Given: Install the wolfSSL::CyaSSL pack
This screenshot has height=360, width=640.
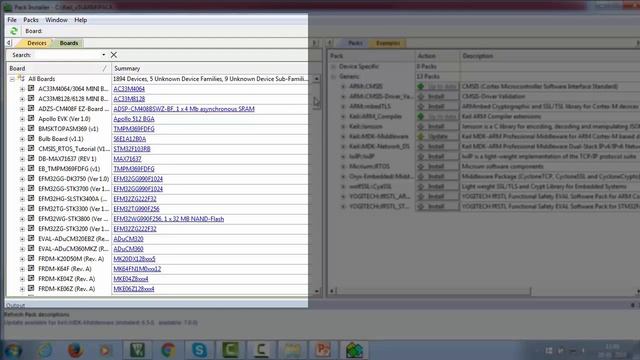Looking at the screenshot, I should coord(437,187).
